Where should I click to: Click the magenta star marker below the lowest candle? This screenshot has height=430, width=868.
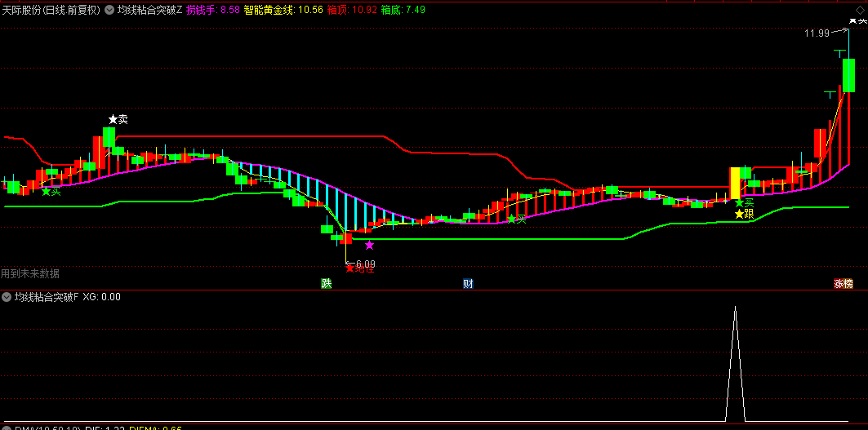pos(369,245)
